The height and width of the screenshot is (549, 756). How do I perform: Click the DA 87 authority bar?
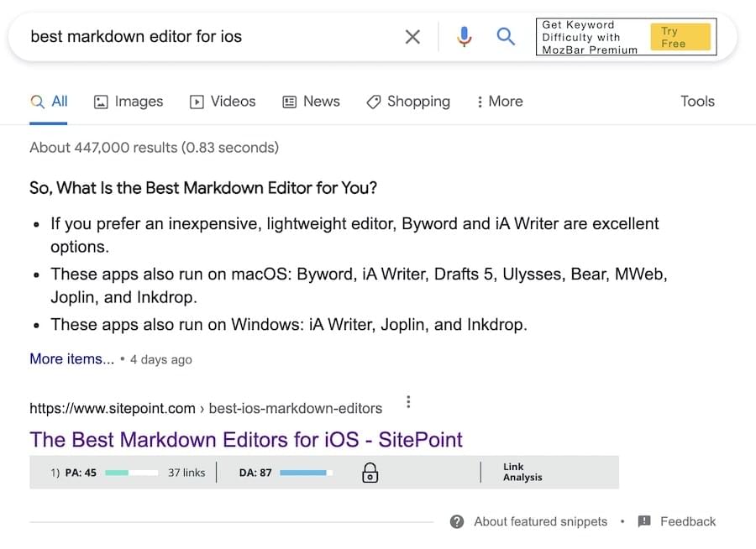(305, 473)
